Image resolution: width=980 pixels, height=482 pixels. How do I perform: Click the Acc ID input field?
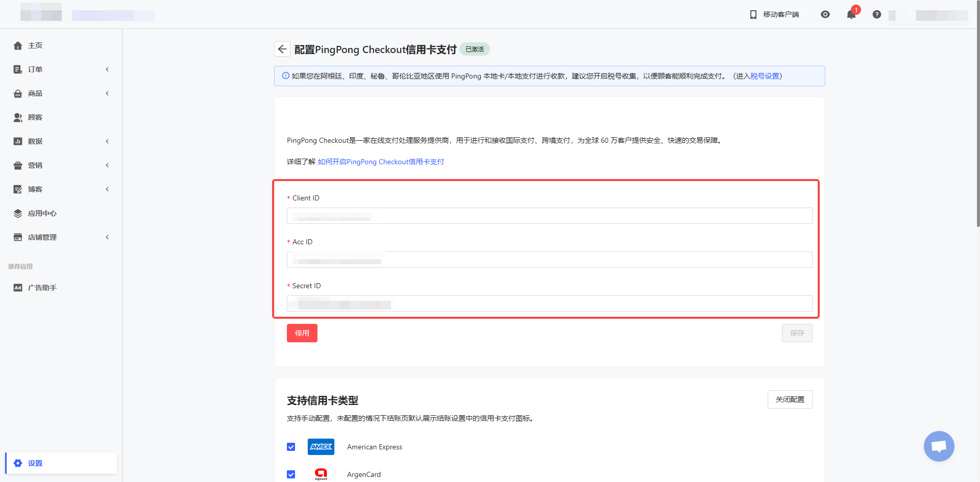550,260
